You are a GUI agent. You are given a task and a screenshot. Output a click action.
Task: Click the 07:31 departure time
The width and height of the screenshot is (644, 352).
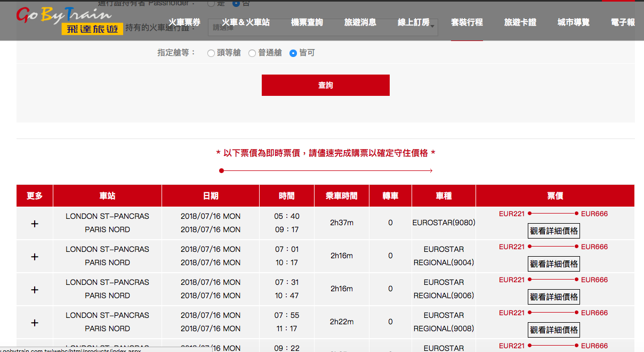pos(287,282)
